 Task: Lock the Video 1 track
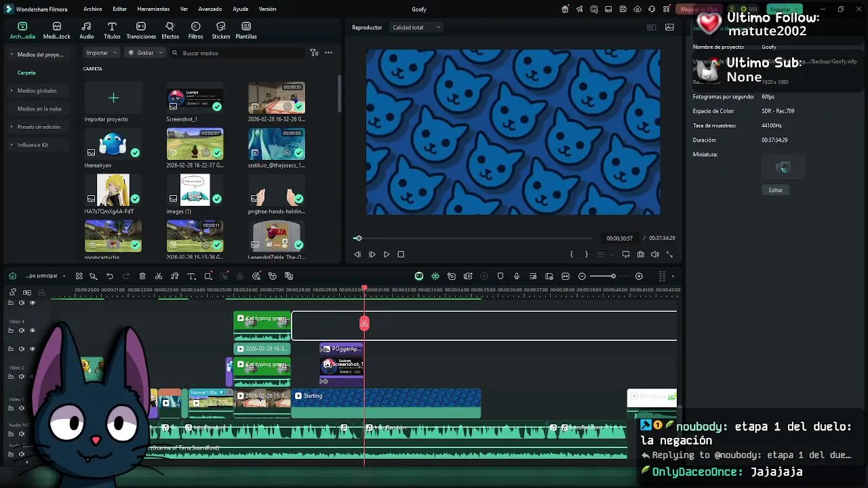click(x=11, y=408)
